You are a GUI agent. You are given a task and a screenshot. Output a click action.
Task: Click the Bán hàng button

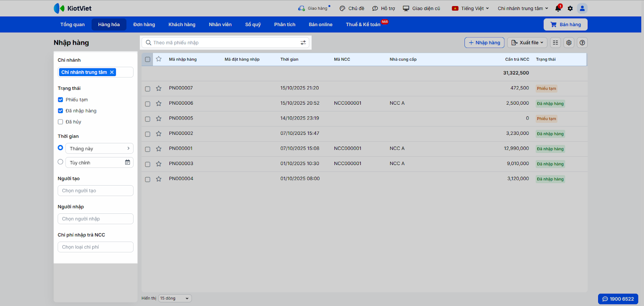(x=566, y=25)
